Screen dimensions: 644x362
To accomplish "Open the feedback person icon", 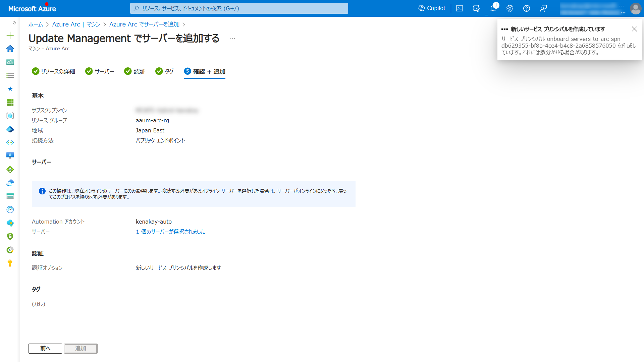I will (543, 8).
